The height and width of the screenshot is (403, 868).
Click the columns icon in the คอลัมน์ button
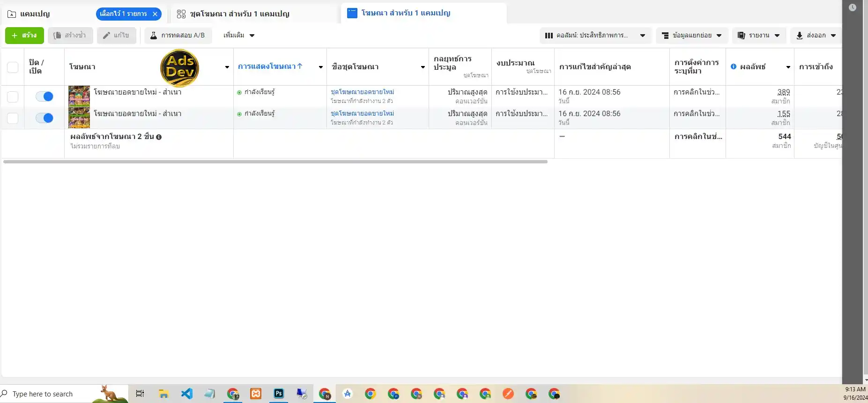point(549,36)
